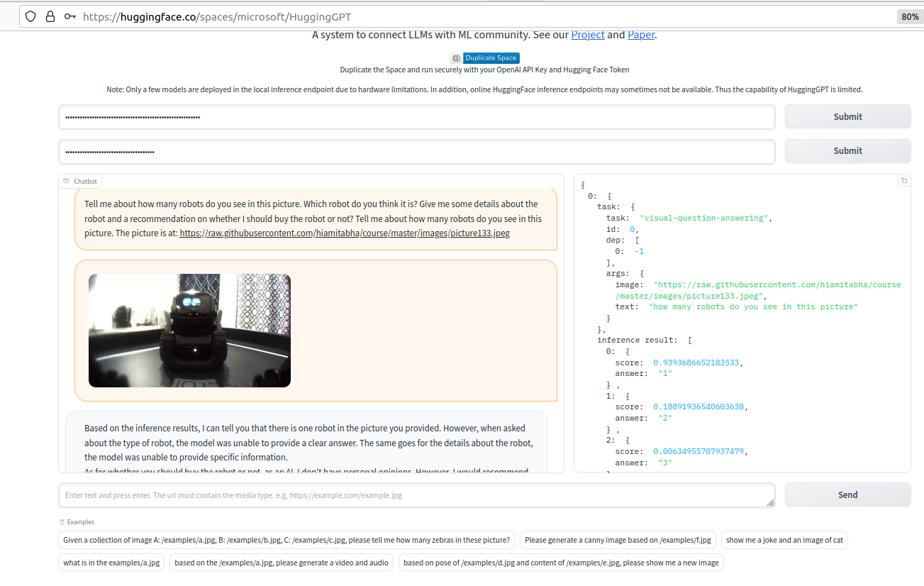Click the 'args:' key in JSON

[x=618, y=274]
